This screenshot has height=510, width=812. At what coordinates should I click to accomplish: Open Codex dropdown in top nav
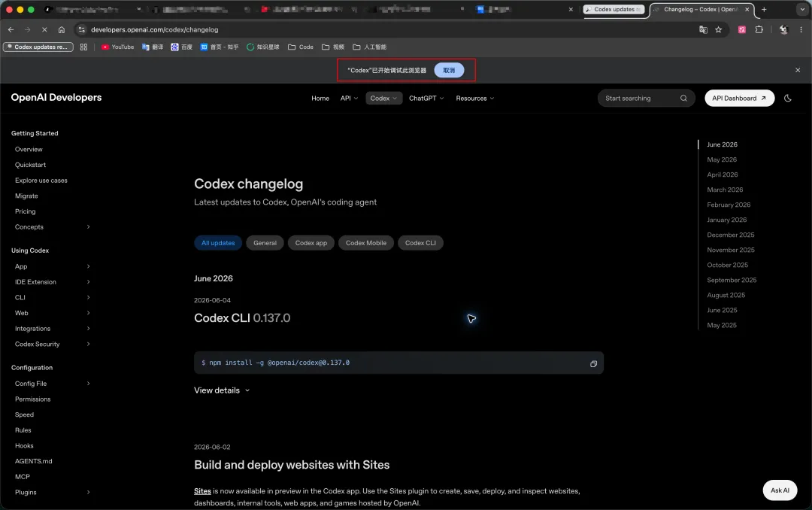[383, 98]
